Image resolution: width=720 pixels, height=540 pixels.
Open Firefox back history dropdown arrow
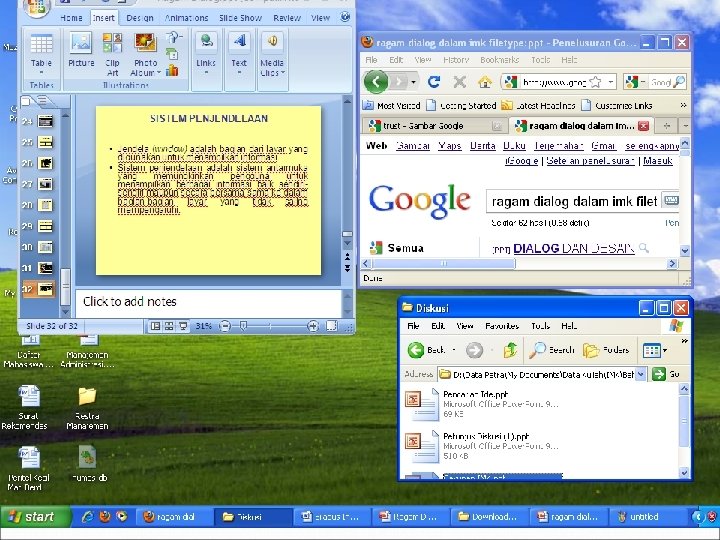[x=413, y=83]
